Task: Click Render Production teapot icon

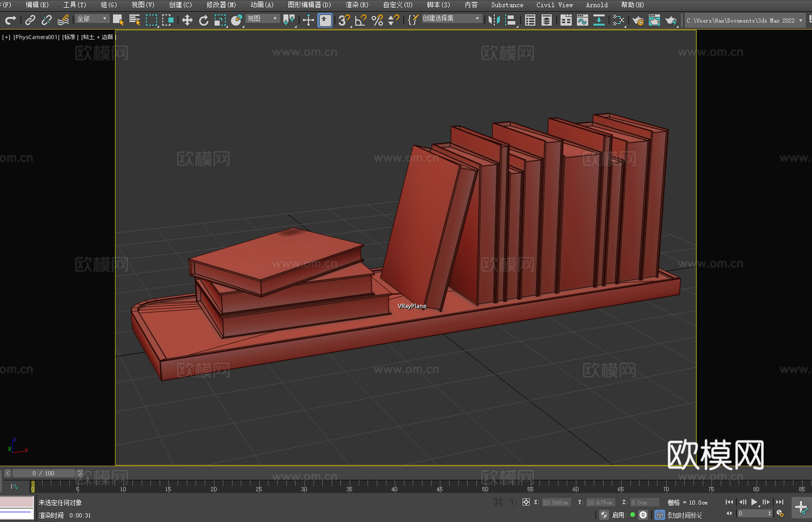Action: click(671, 20)
